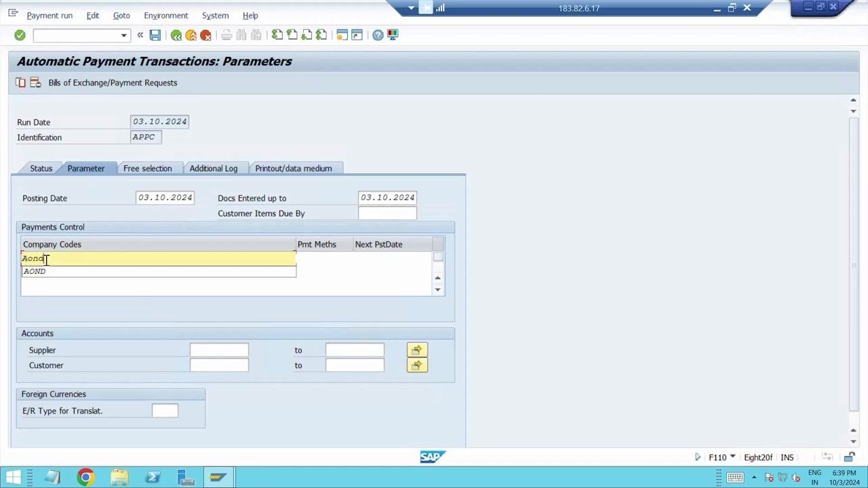This screenshot has height=488, width=868.
Task: Select the AOND suggestion in dropdown list
Action: [x=159, y=271]
